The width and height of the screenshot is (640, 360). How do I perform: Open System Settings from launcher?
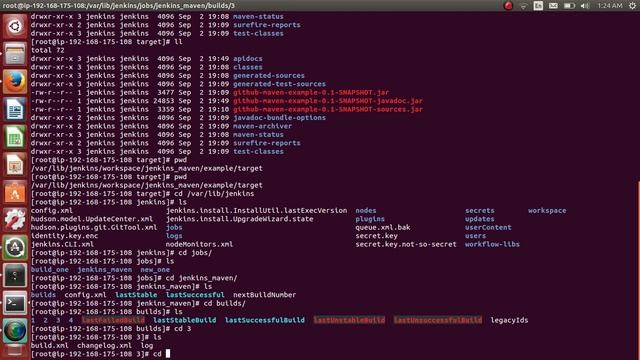15,220
